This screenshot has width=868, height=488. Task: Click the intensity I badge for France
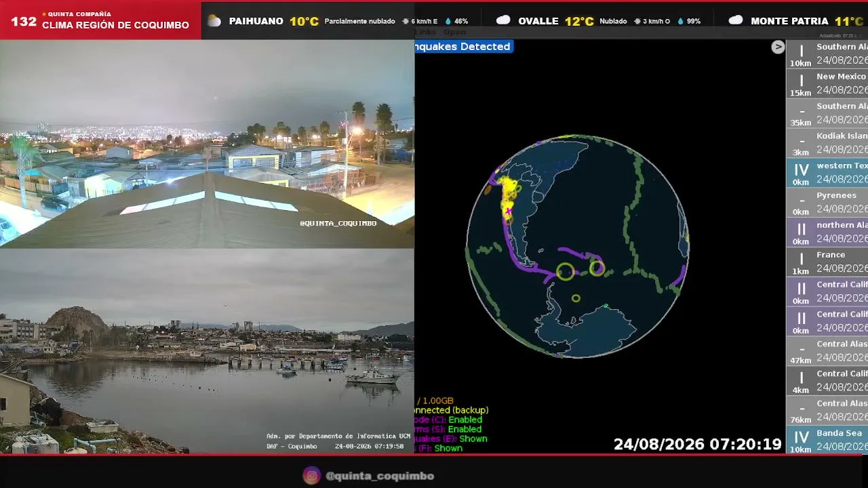click(801, 262)
